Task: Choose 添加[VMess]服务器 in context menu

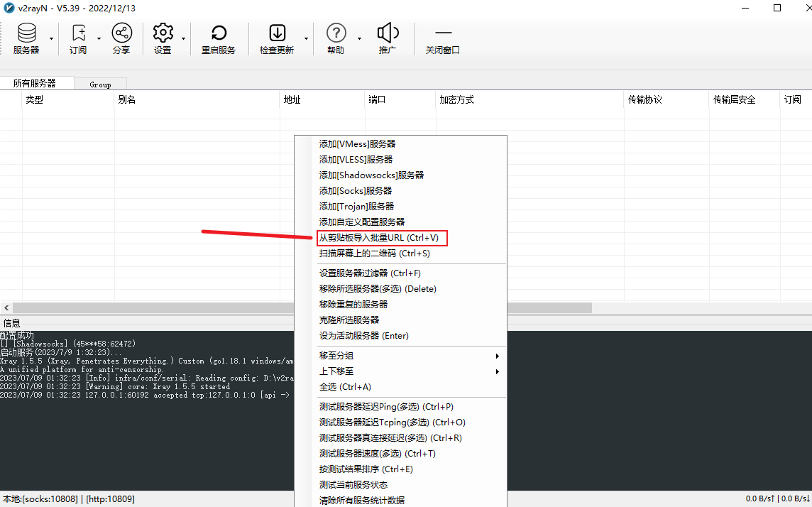Action: point(400,144)
